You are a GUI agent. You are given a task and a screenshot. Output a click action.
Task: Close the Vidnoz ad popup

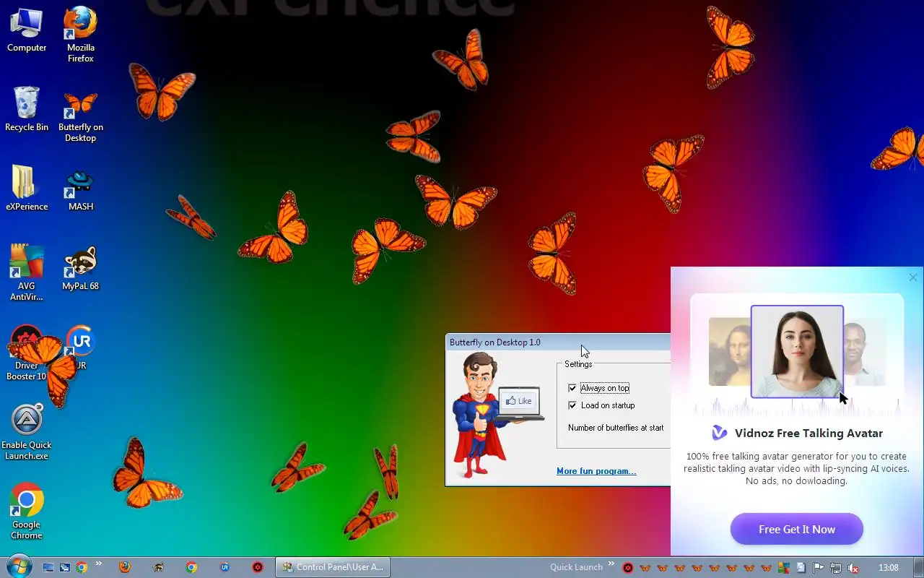(913, 277)
